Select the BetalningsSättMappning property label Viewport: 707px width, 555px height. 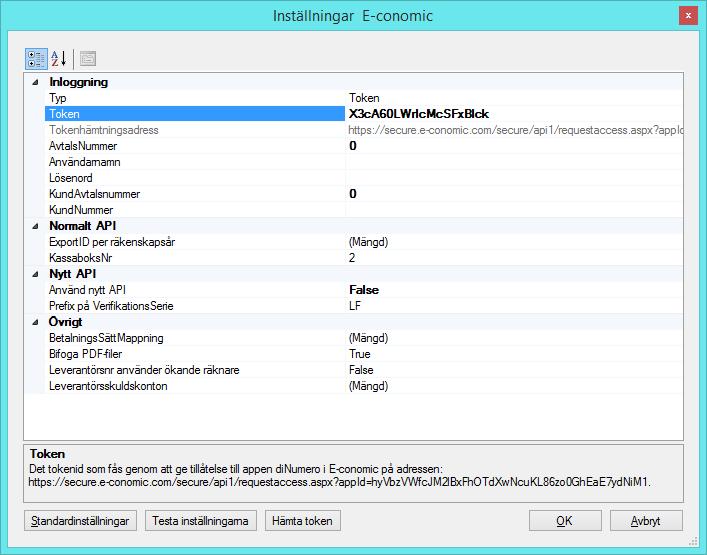pos(106,338)
